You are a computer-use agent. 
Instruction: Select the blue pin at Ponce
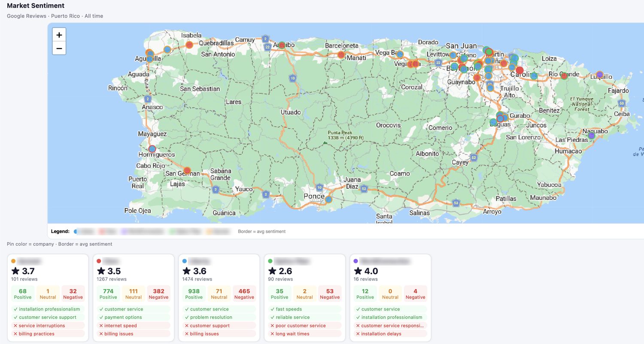(x=328, y=199)
